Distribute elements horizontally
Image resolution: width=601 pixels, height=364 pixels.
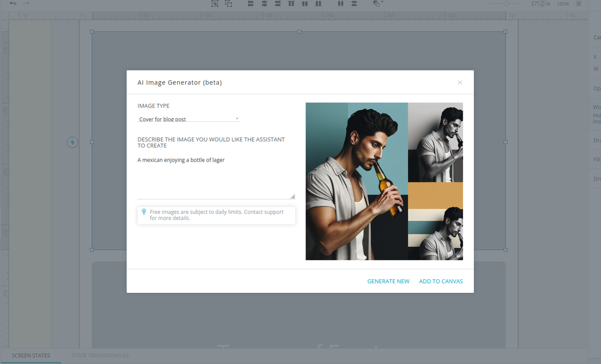click(341, 4)
